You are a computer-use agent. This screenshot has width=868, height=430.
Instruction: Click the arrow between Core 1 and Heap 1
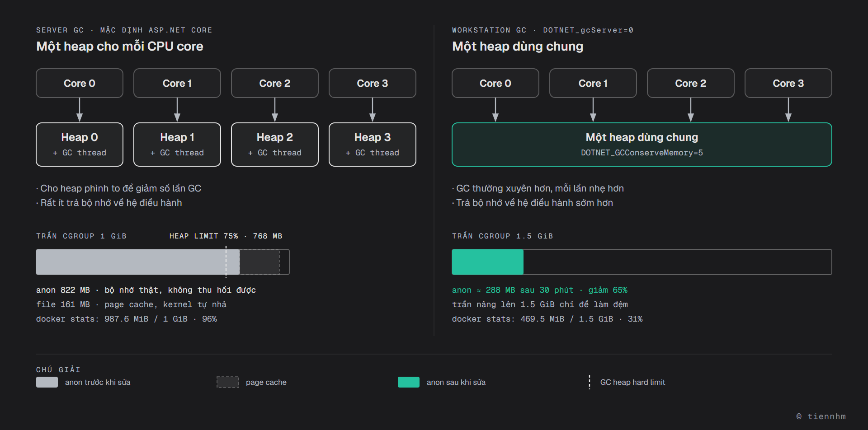coord(177,110)
